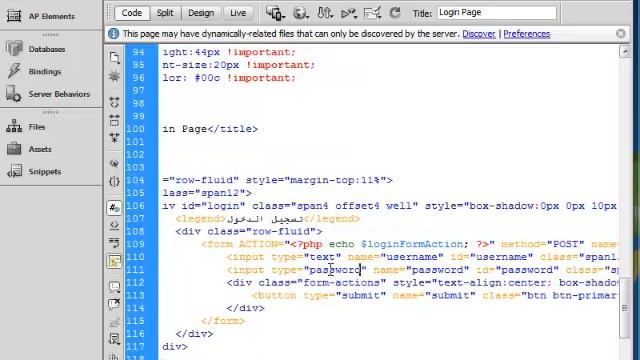The width and height of the screenshot is (640, 360).
Task: Open the Preferences link
Action: (527, 34)
